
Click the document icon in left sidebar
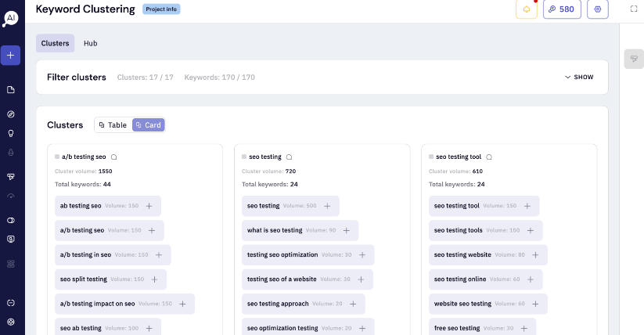click(x=11, y=90)
